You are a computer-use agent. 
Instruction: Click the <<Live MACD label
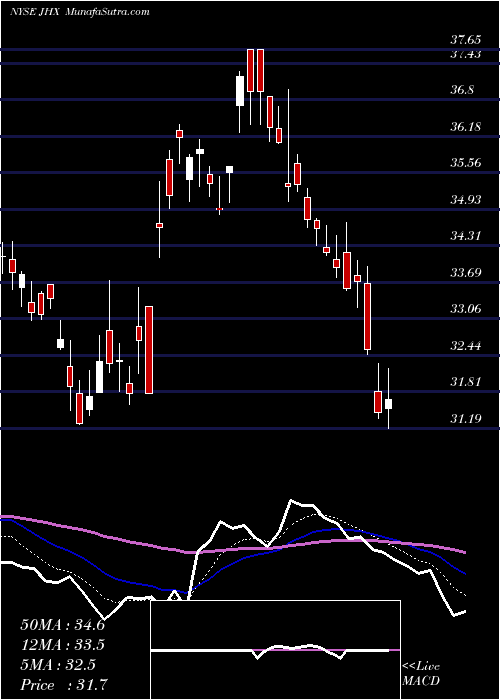(421, 673)
